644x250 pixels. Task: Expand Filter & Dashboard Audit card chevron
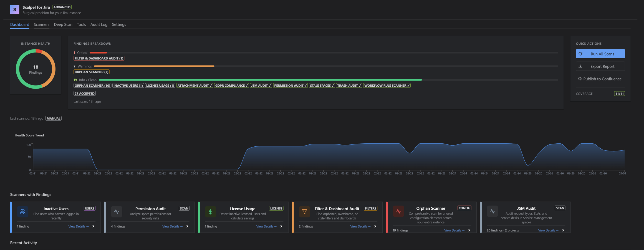click(375, 226)
